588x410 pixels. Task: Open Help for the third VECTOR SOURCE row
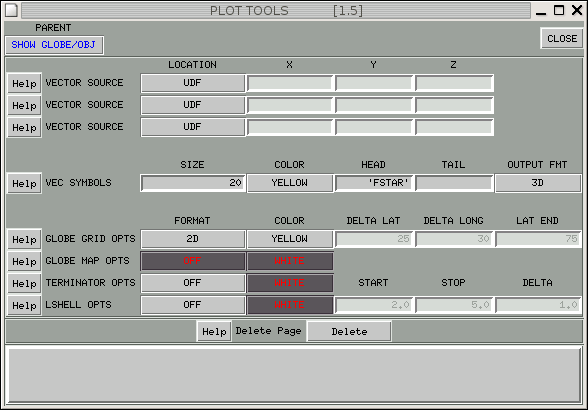pos(24,128)
